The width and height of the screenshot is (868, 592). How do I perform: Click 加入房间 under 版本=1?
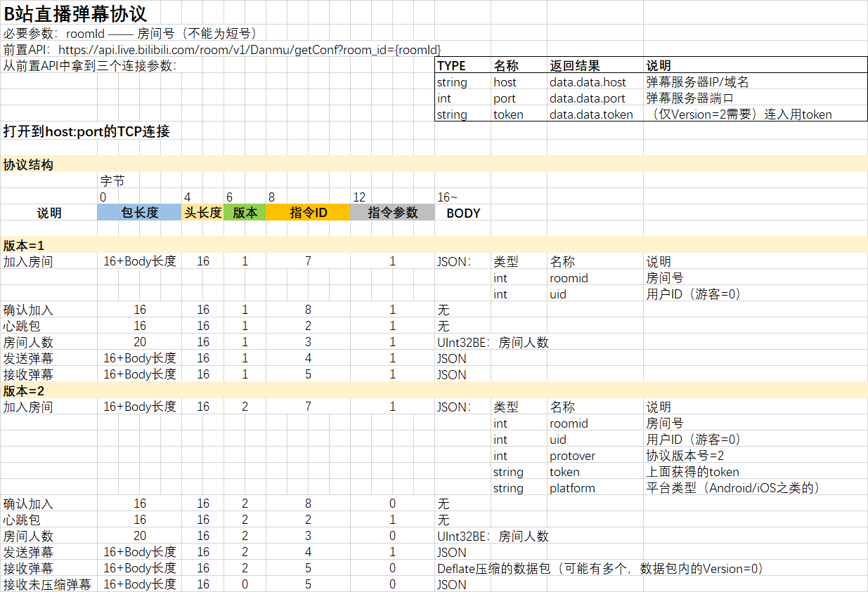click(28, 261)
